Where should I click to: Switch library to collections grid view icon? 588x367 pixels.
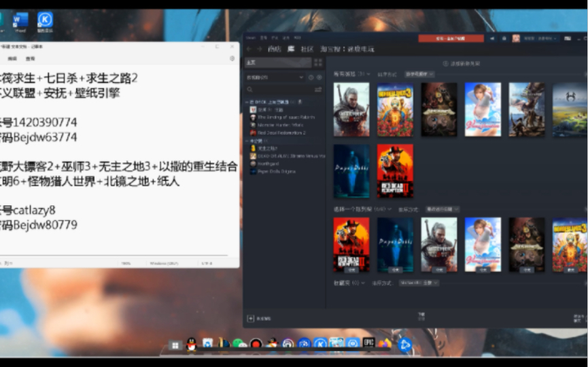pyautogui.click(x=317, y=63)
